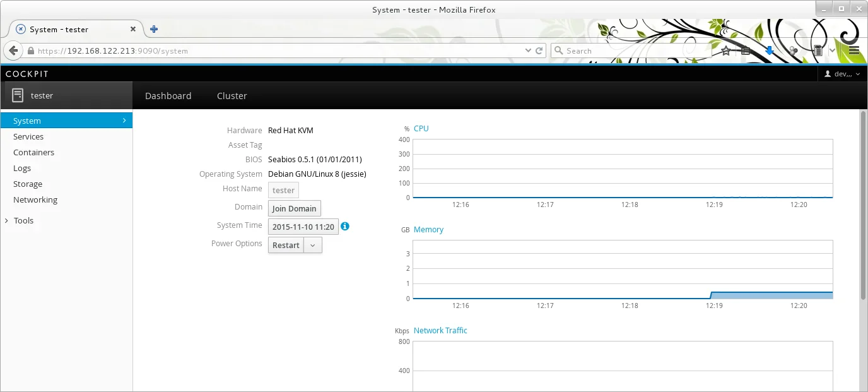Open the Firefox hamburger menu
Image resolution: width=868 pixels, height=392 pixels.
tap(854, 50)
